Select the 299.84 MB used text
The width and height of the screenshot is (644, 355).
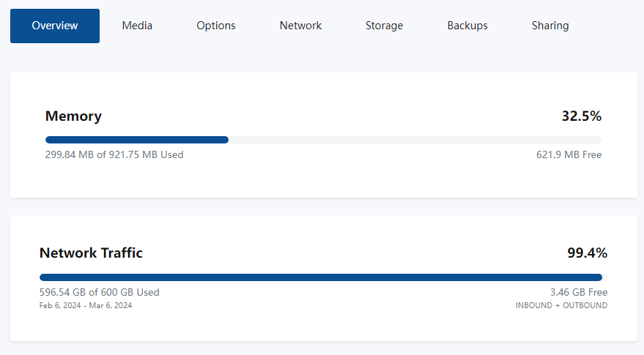coord(114,154)
